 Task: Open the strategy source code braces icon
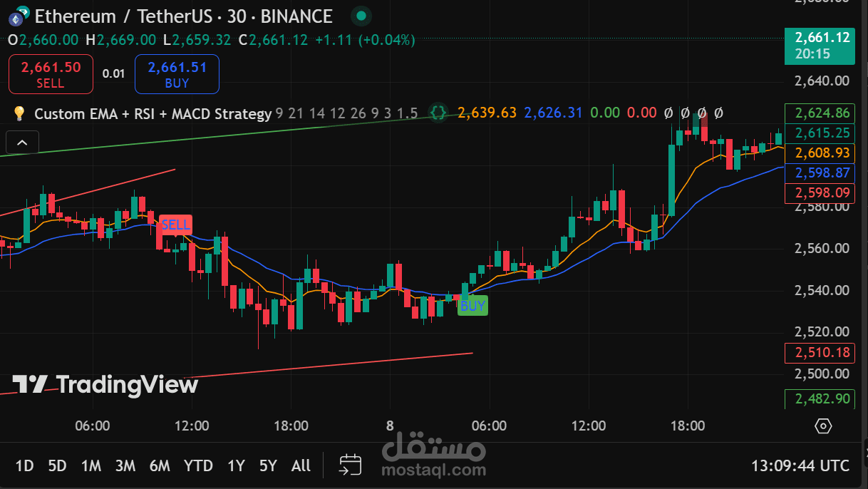(438, 113)
